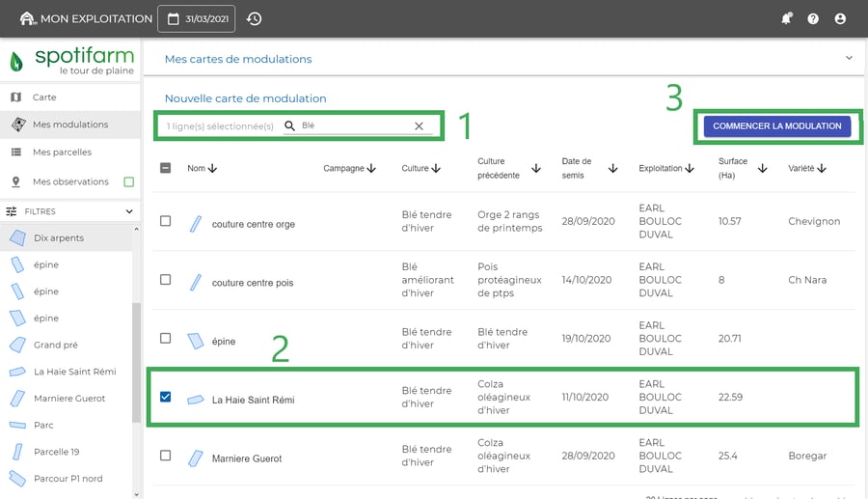The image size is (868, 499).
Task: Select Marniere Guerot in sidebar list
Action: pos(67,399)
